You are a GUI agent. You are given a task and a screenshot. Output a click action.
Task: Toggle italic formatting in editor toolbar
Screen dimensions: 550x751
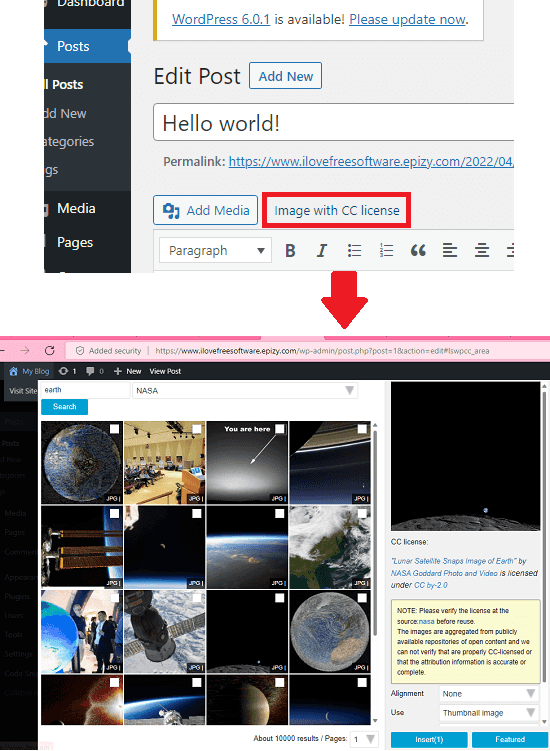322,250
